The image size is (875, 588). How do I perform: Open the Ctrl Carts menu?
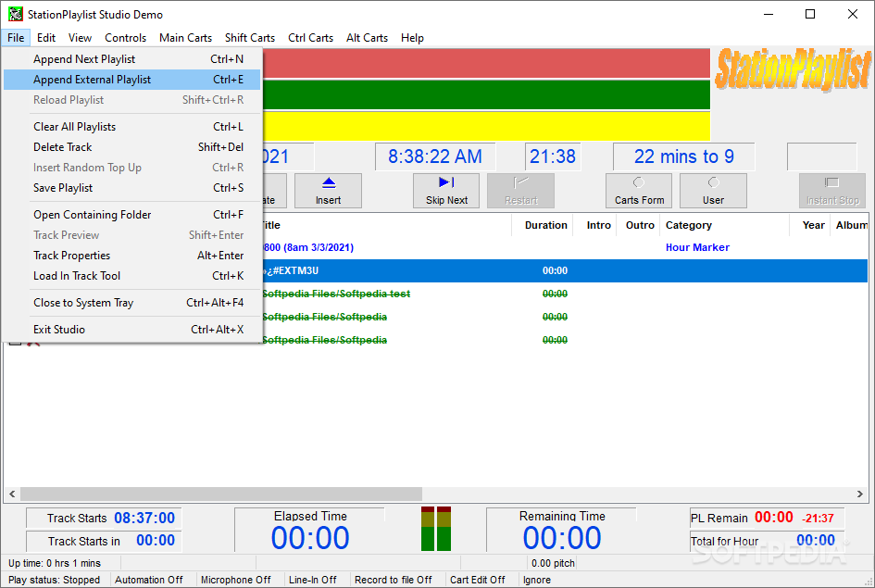pos(310,37)
